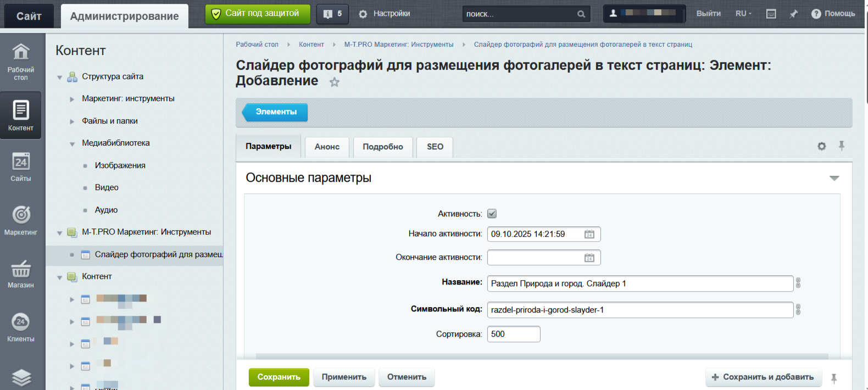Screen dimensions: 868x390
Task: Click into the Сортировка input field
Action: [513, 334]
